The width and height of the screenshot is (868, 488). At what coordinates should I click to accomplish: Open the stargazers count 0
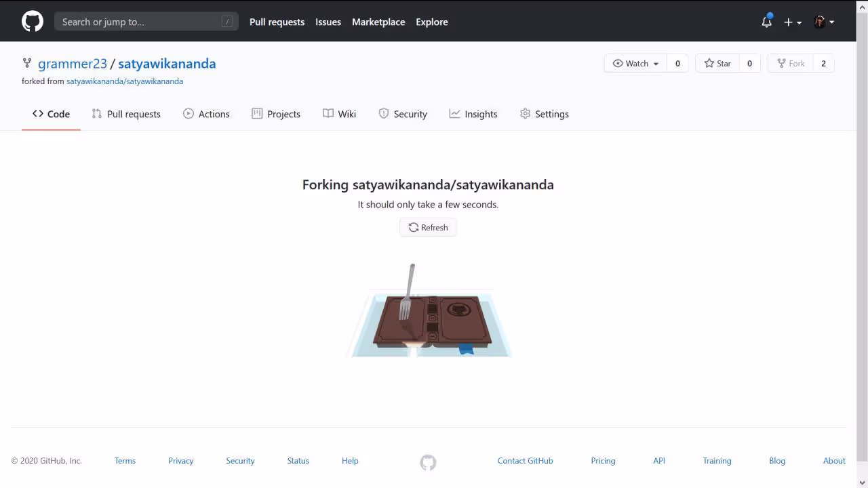(x=749, y=63)
